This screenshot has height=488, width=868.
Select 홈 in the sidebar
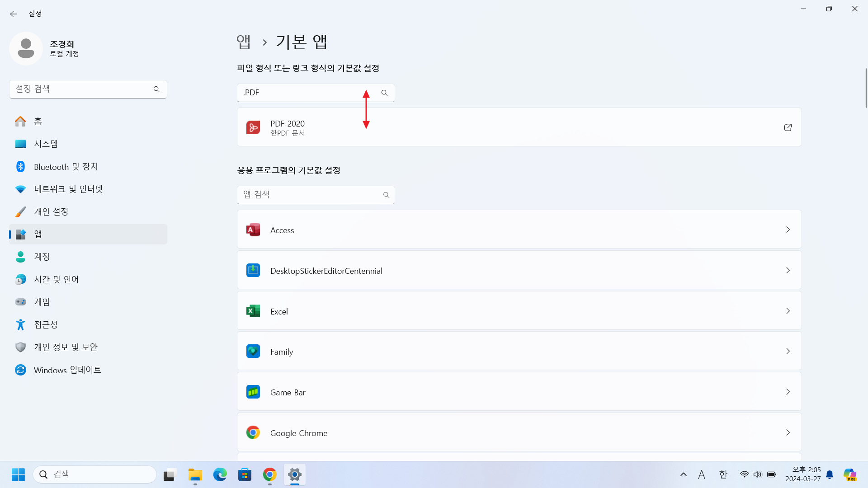coord(88,121)
